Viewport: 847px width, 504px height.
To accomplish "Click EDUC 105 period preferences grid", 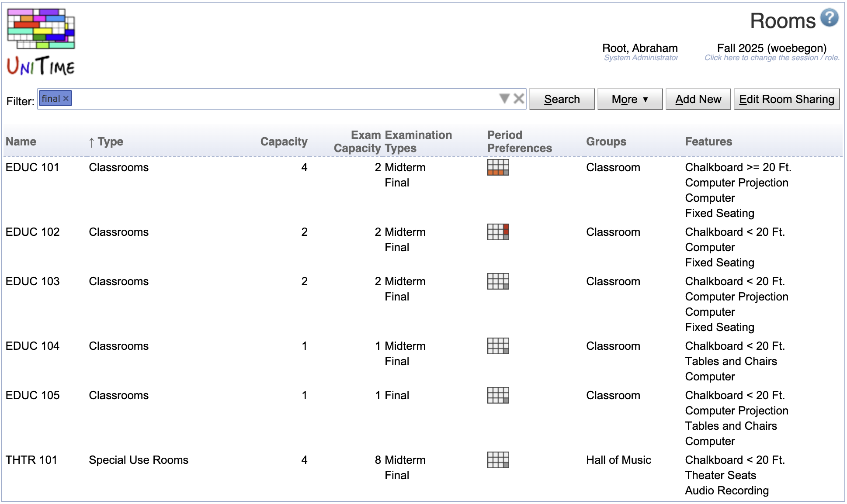I will tap(498, 395).
